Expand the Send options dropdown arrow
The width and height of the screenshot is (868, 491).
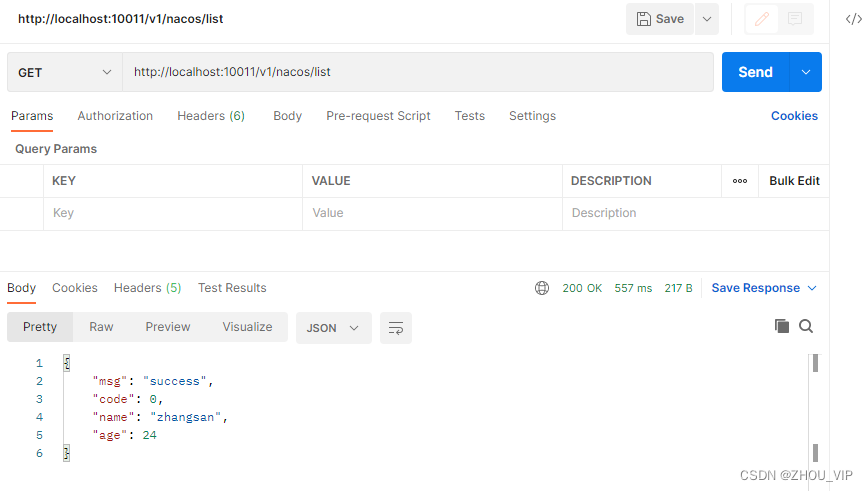coord(806,72)
